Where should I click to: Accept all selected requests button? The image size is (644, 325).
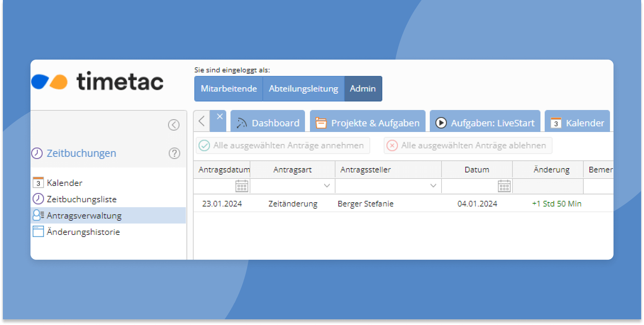283,145
